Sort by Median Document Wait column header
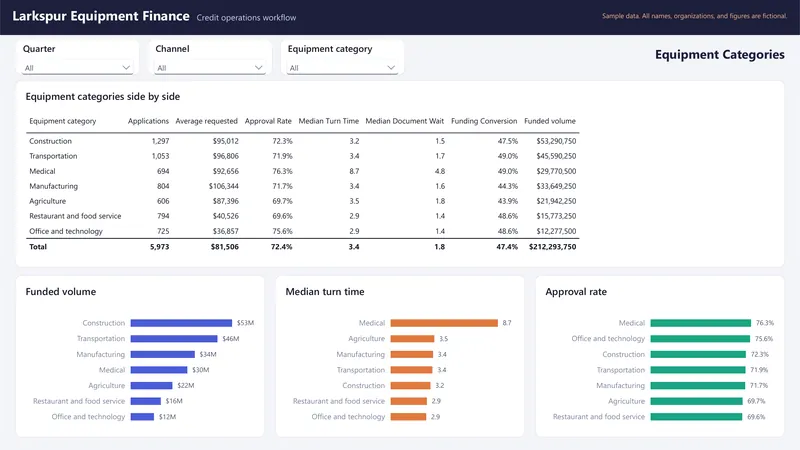 click(x=405, y=121)
